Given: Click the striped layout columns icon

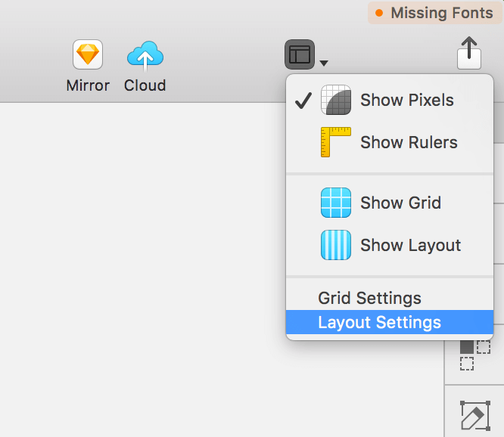Looking at the screenshot, I should (336, 245).
